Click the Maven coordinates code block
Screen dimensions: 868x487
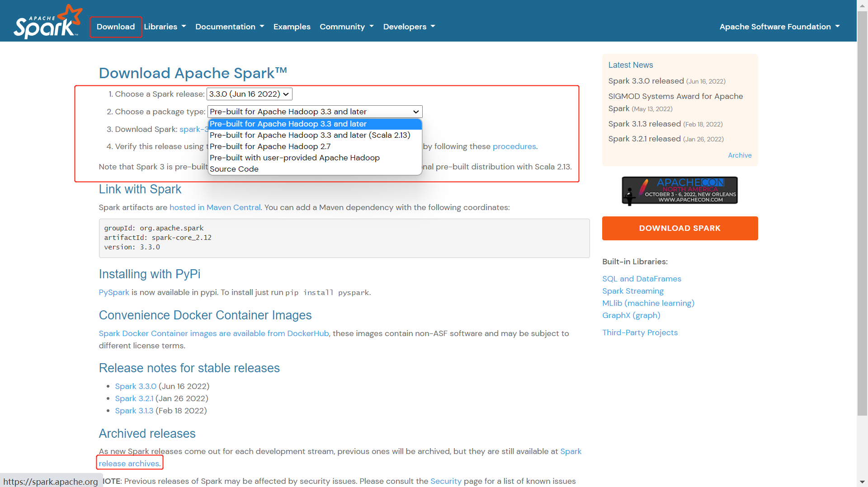point(344,238)
